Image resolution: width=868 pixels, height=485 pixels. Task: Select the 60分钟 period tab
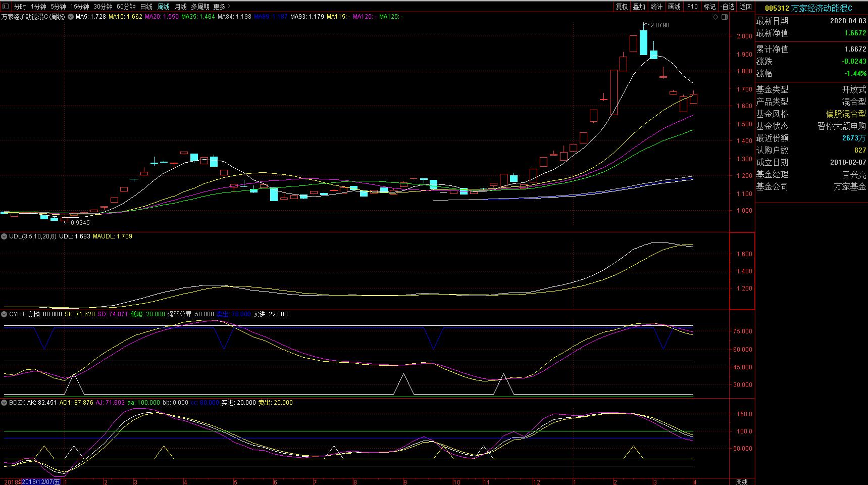(x=126, y=7)
